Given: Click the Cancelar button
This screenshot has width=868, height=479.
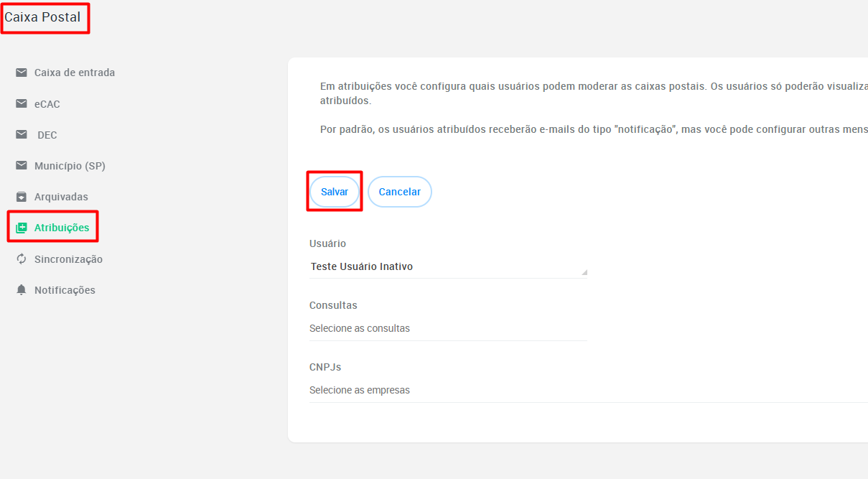Looking at the screenshot, I should click(400, 192).
